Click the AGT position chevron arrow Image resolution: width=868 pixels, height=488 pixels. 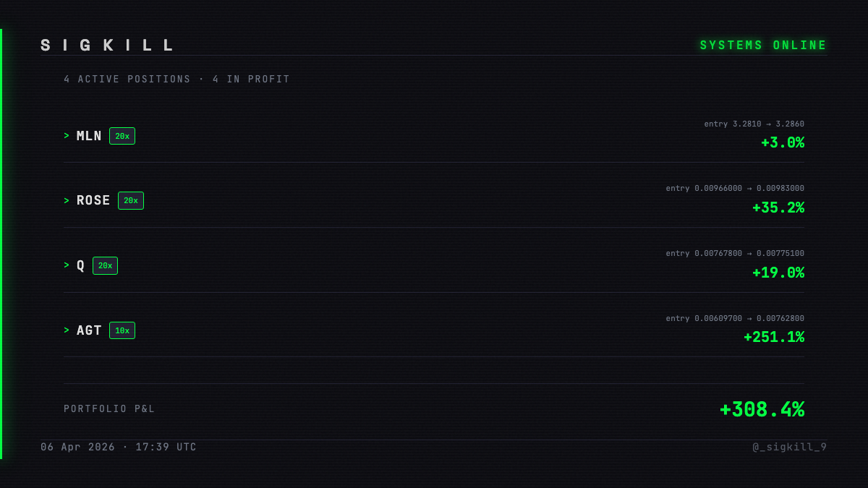pyautogui.click(x=67, y=330)
